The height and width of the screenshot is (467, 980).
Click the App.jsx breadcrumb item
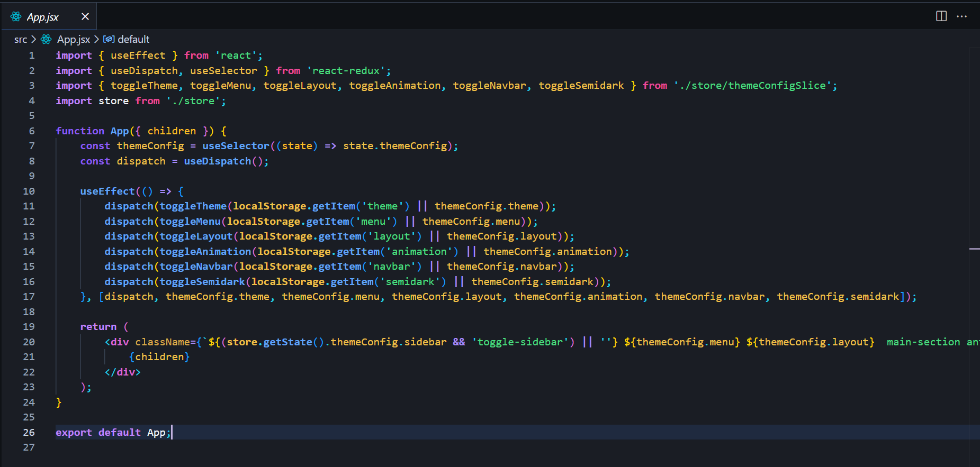click(x=74, y=40)
